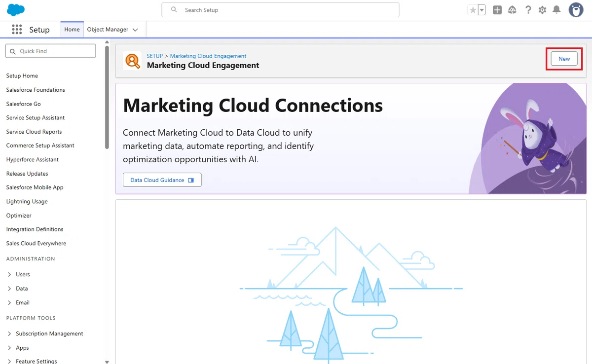The image size is (592, 364).
Task: Open Sales Cloud Everywhere
Action: (36, 244)
